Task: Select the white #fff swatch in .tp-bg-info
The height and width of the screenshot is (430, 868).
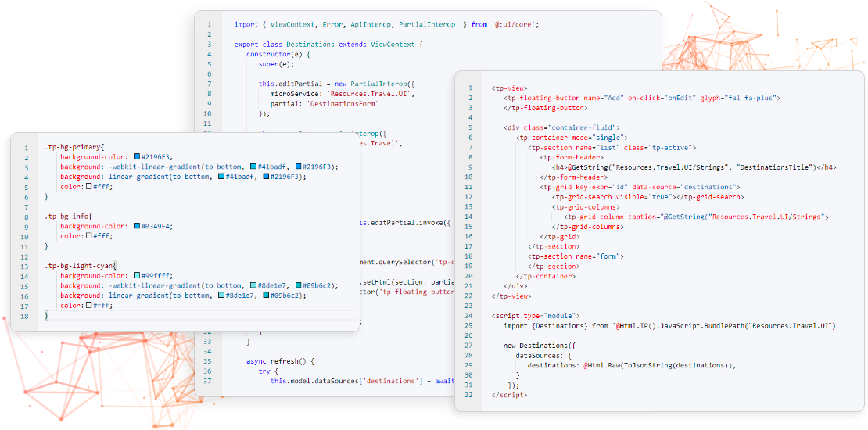Action: pyautogui.click(x=88, y=236)
